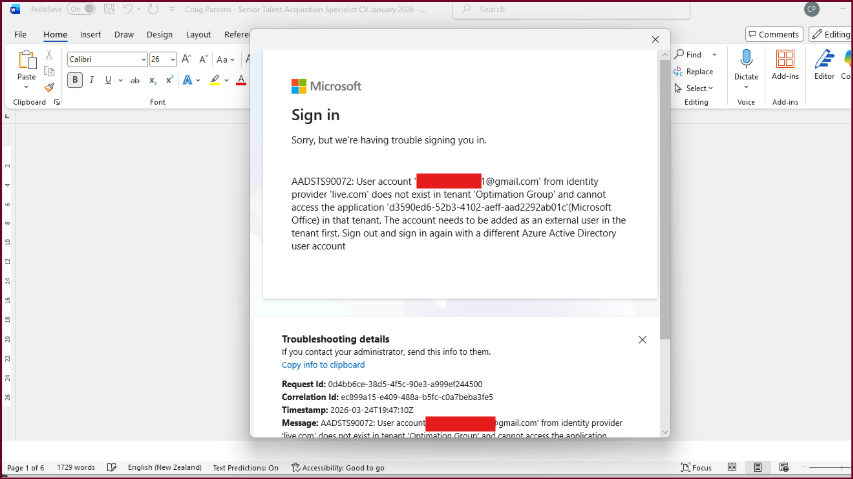Click Find in Editing group
Screen dimensions: 853x479
(x=689, y=54)
